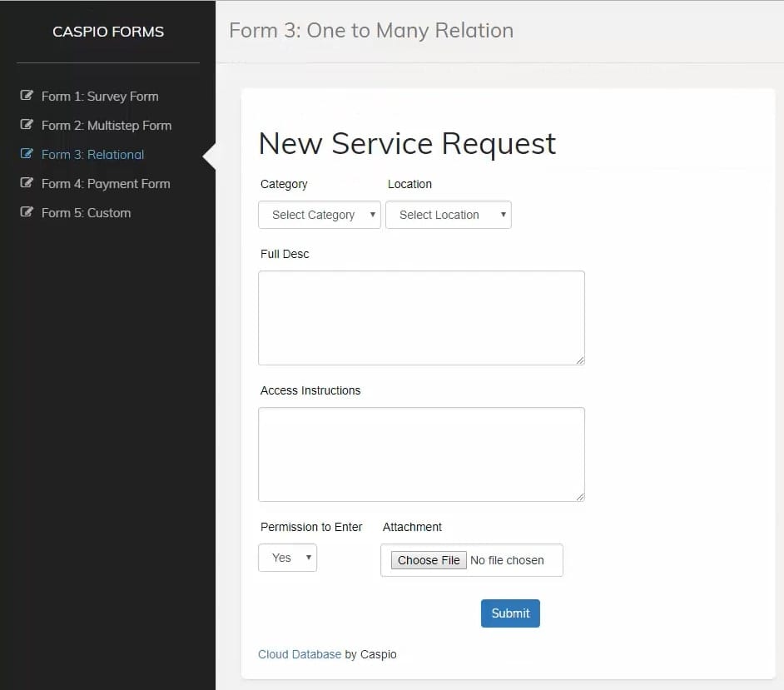The height and width of the screenshot is (690, 784).
Task: Click the edit icon beside Form 3
Action: pos(27,154)
